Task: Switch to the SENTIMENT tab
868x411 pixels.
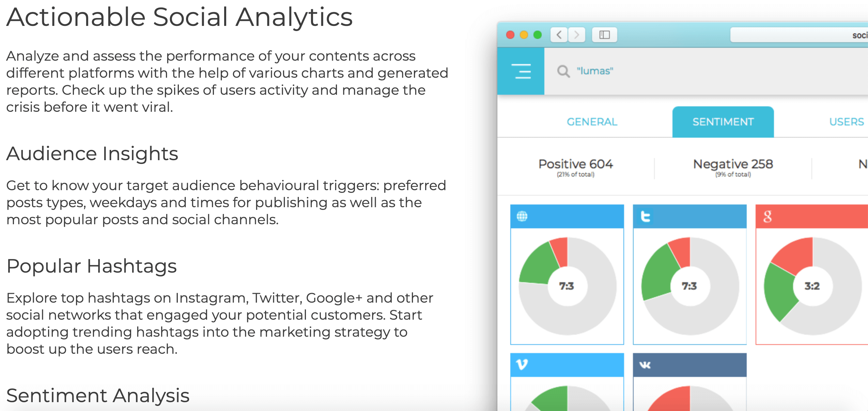Action: tap(723, 122)
